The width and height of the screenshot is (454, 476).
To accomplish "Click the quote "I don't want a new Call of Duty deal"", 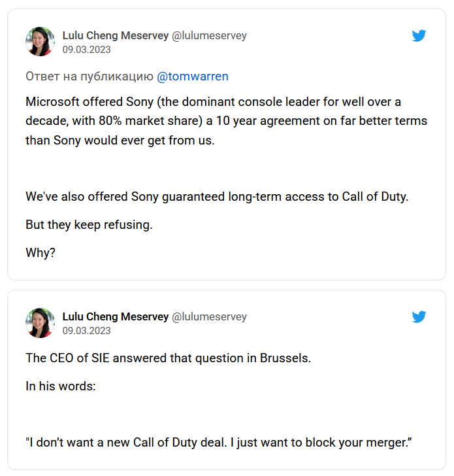I will (219, 442).
